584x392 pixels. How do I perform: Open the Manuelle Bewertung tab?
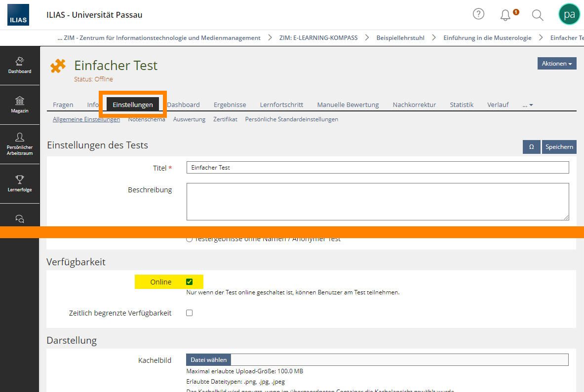click(348, 105)
